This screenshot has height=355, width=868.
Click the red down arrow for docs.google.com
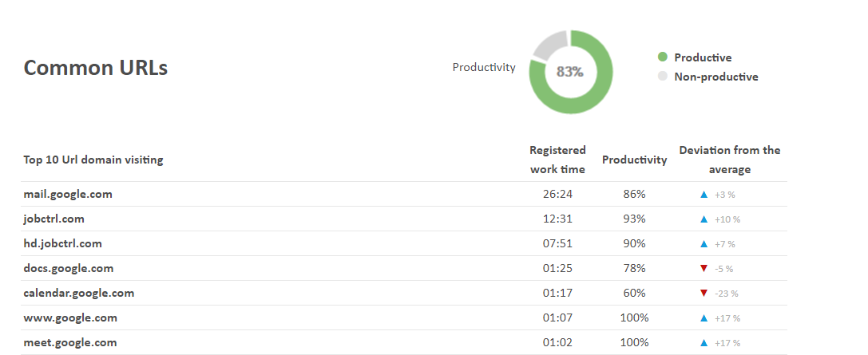pyautogui.click(x=704, y=268)
